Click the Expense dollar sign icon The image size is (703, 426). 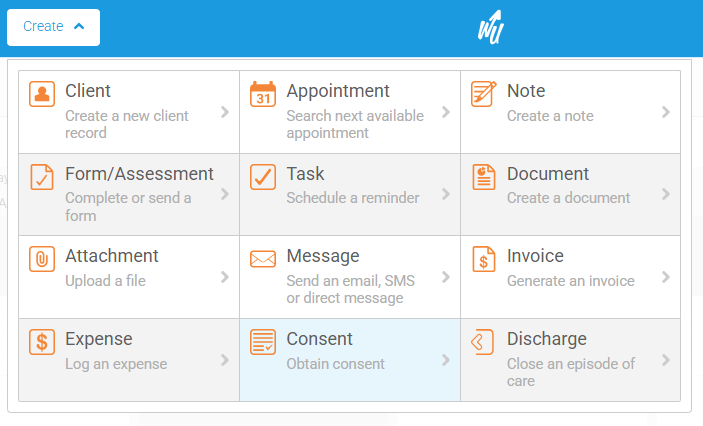click(x=42, y=342)
